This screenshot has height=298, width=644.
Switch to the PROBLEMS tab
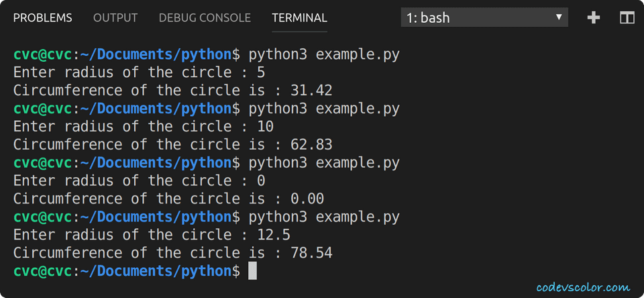point(42,18)
